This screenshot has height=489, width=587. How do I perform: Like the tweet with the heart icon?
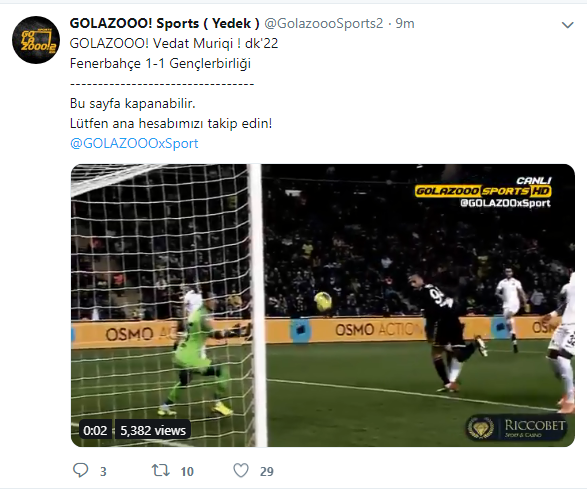[x=241, y=470]
